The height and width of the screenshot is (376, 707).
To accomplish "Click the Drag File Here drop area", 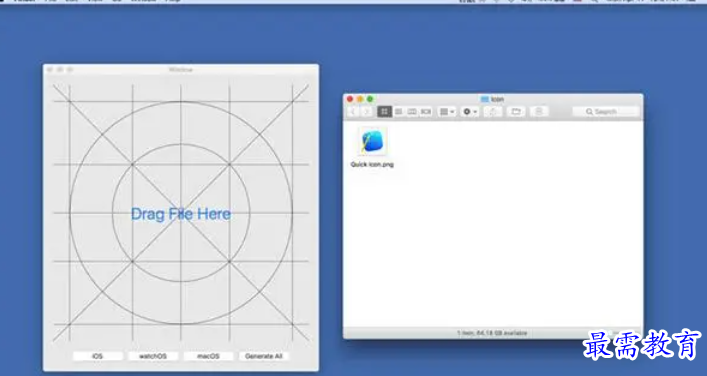I will point(181,213).
